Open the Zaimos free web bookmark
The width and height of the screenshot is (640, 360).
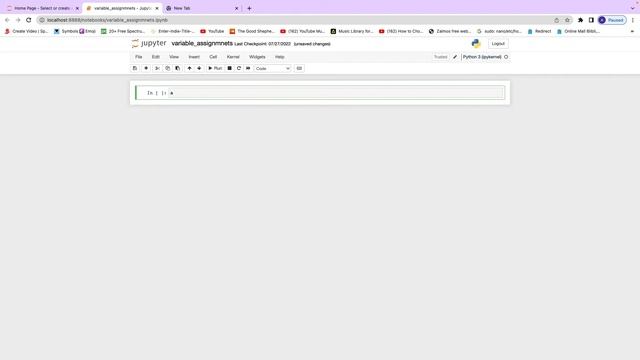449,31
